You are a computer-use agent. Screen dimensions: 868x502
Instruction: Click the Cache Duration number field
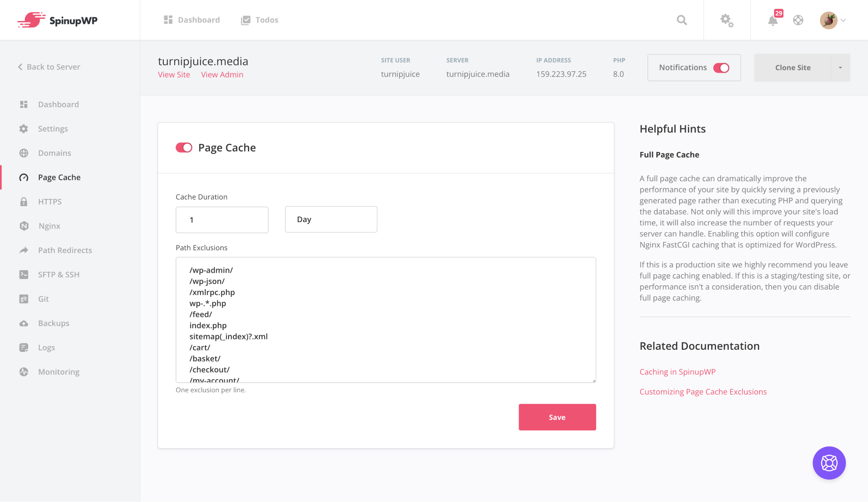pos(222,220)
